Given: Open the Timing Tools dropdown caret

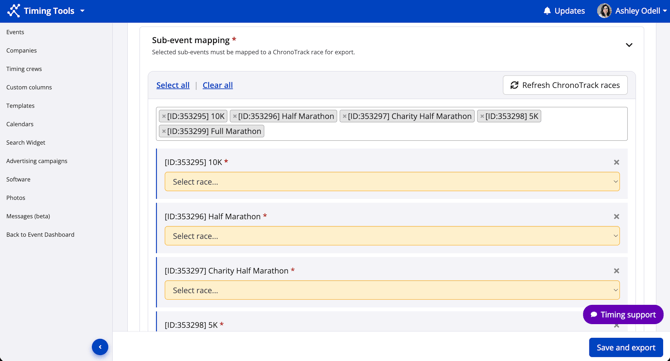Looking at the screenshot, I should pos(82,11).
